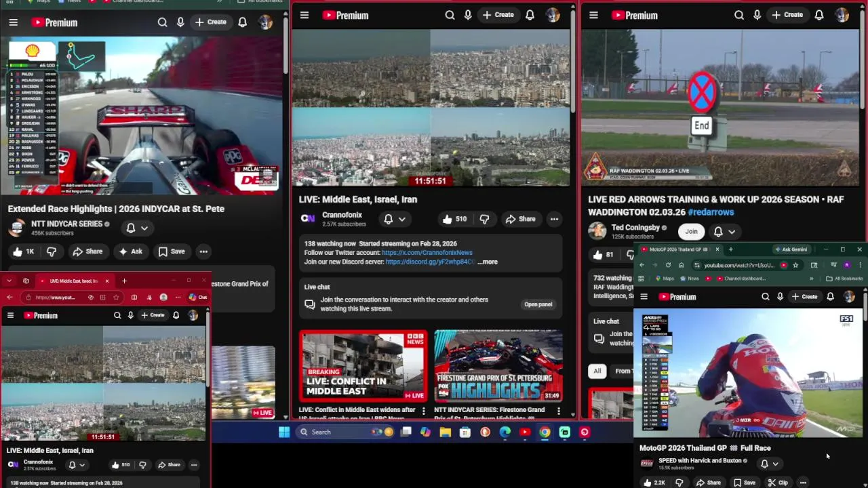The width and height of the screenshot is (868, 488).
Task: Click the Windows taskbar Search box
Action: coord(345,432)
